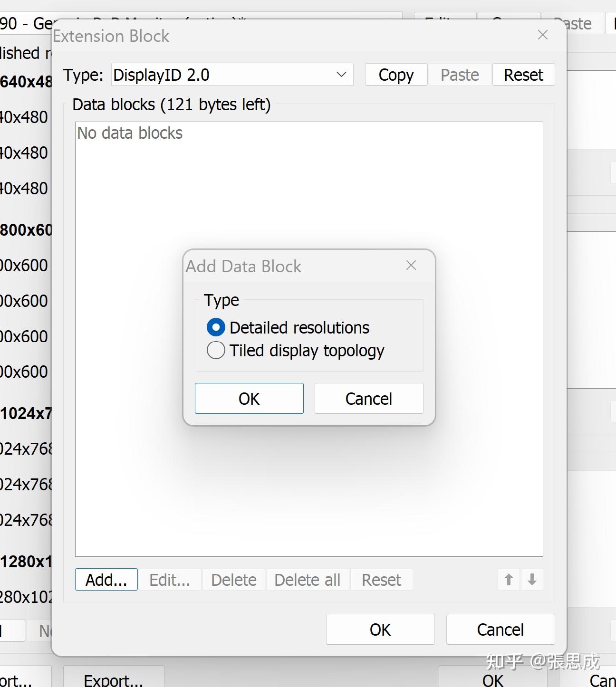Confirm Add Data Block with OK
The height and width of the screenshot is (687, 616).
(249, 399)
